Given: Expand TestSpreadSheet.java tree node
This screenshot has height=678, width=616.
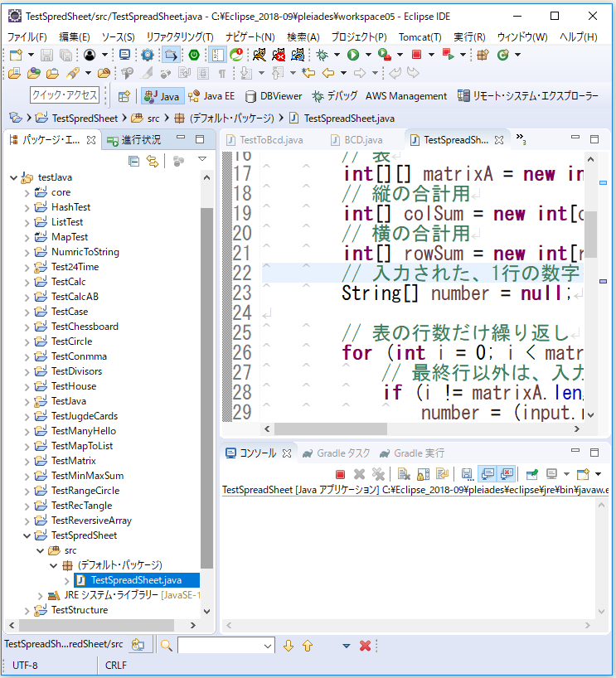Looking at the screenshot, I should 66,580.
